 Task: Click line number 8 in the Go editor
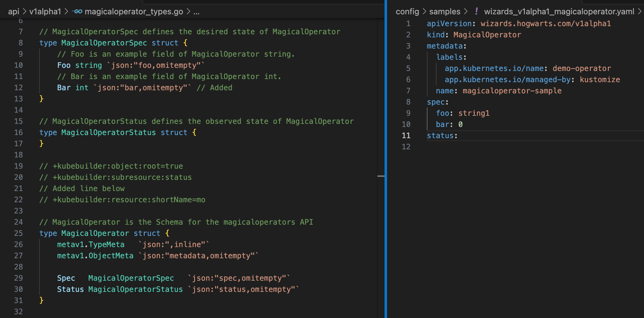[x=21, y=43]
